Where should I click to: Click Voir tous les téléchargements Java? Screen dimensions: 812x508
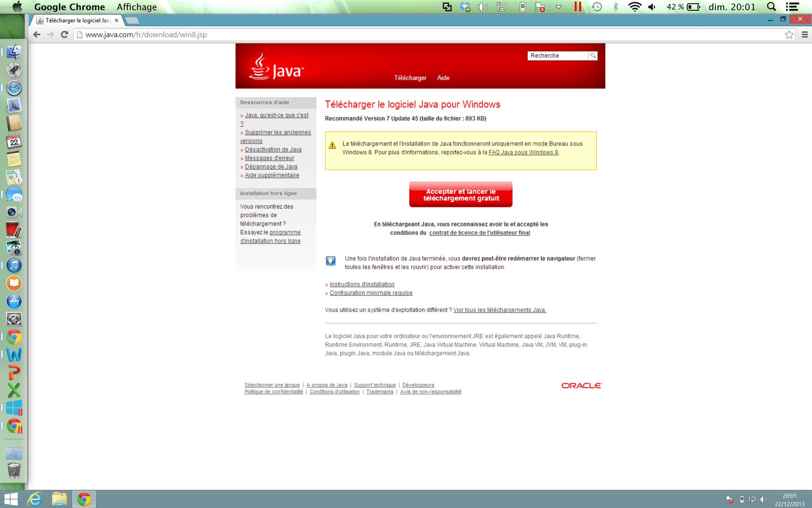click(x=500, y=310)
